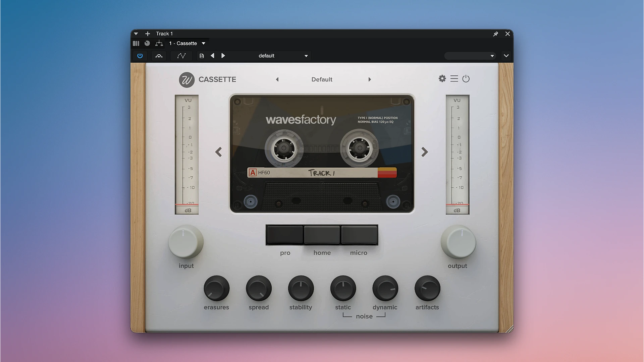Click the dynamic noise knob
Image resolution: width=644 pixels, height=362 pixels.
[x=385, y=288]
